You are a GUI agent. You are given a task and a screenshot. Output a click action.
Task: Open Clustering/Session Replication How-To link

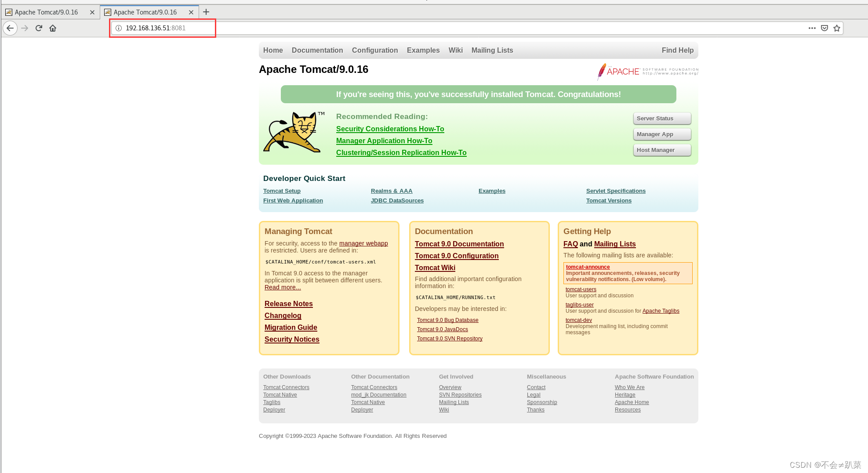pos(401,152)
